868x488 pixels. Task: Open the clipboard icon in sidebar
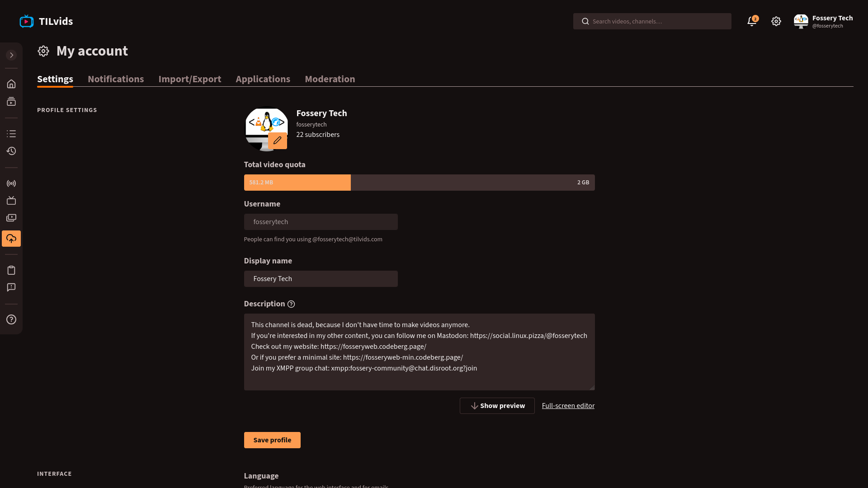coord(11,270)
